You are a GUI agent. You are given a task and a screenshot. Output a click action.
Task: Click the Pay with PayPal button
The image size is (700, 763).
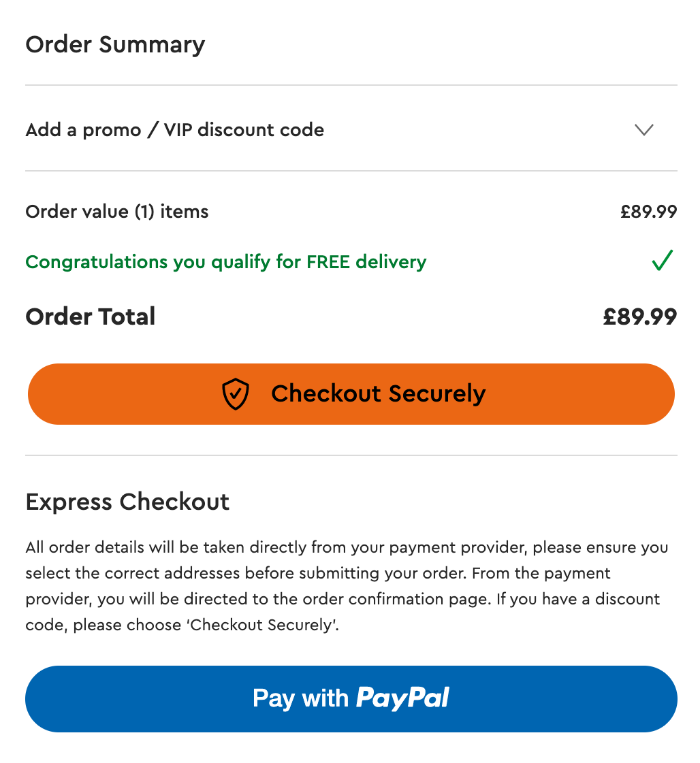[x=350, y=698]
